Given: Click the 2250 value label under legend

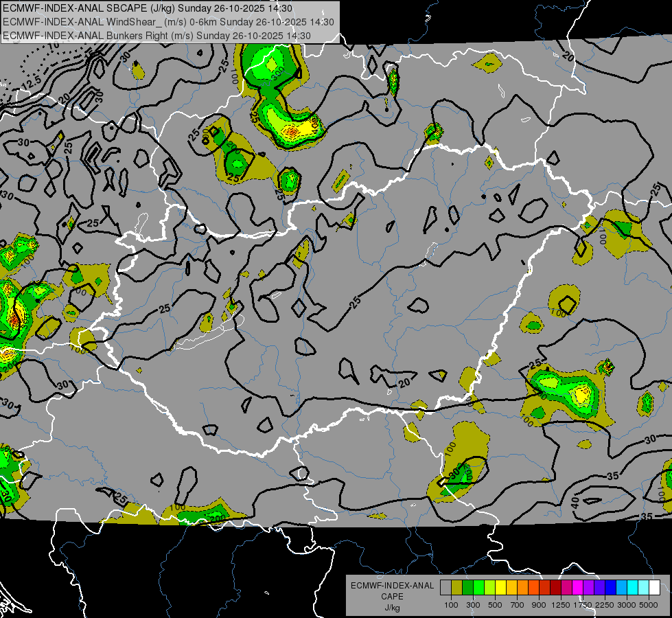Looking at the screenshot, I should (x=605, y=605).
